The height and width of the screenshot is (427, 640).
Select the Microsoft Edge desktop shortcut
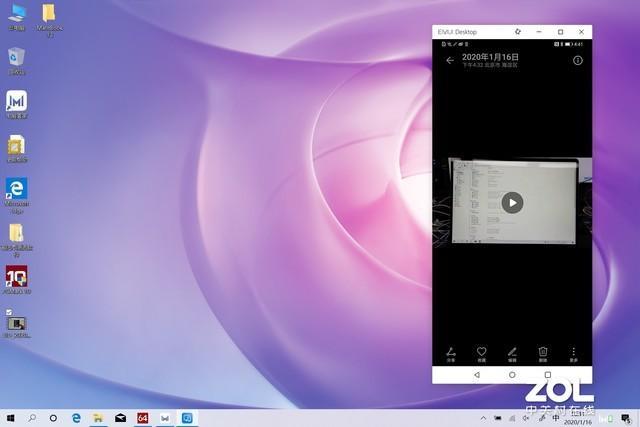coord(16,190)
